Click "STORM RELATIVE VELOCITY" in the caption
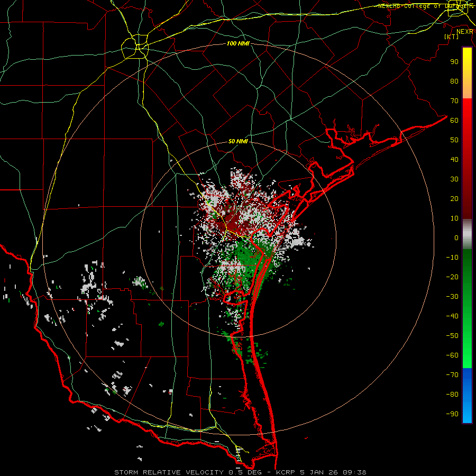This screenshot has height=476, width=476. (169, 472)
